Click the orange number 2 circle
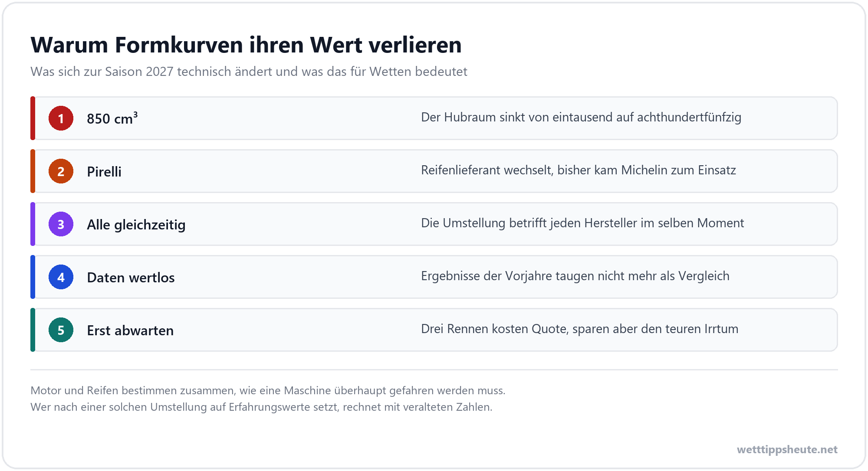868x471 pixels. coord(61,171)
